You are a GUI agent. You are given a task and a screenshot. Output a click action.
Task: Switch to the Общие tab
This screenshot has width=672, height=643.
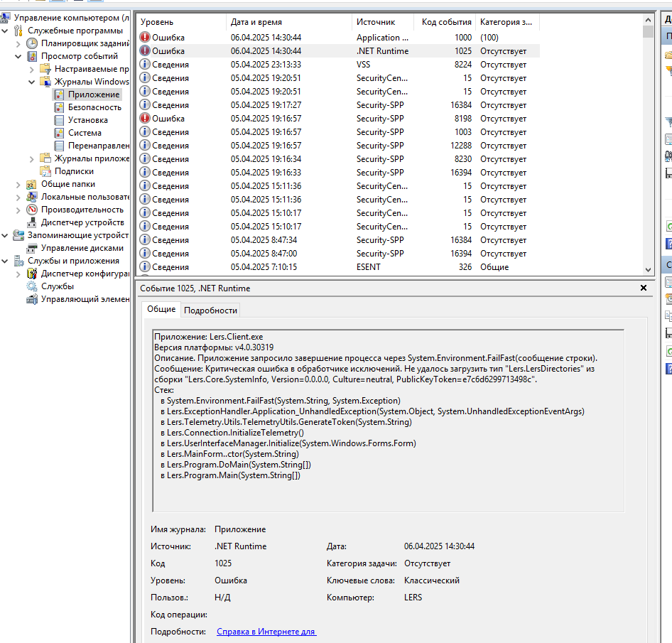click(x=161, y=310)
